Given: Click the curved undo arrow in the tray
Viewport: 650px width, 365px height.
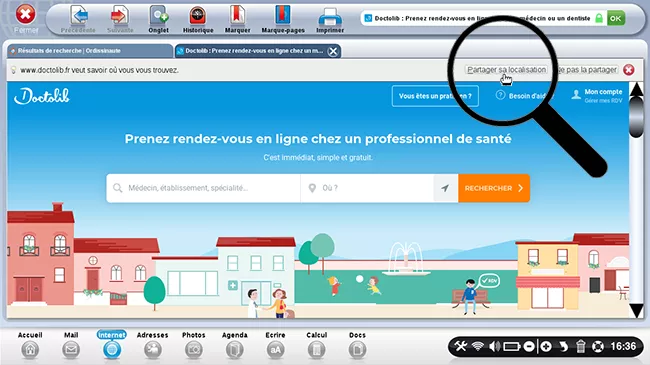Looking at the screenshot, I should coord(563,346).
